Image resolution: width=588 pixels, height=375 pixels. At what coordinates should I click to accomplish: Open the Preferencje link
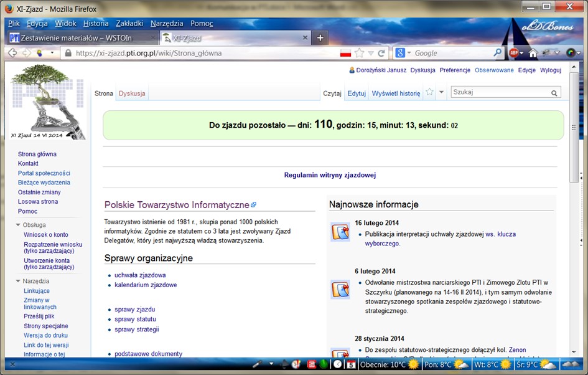click(455, 70)
